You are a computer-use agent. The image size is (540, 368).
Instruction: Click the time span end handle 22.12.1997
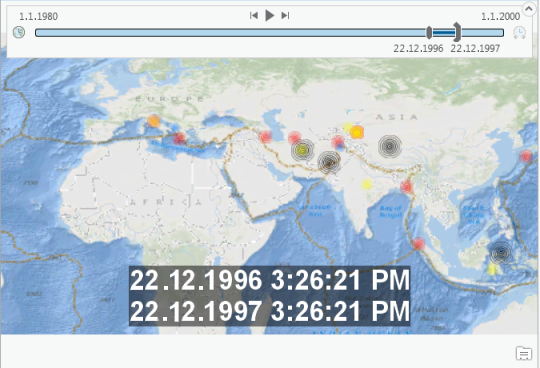click(x=458, y=32)
